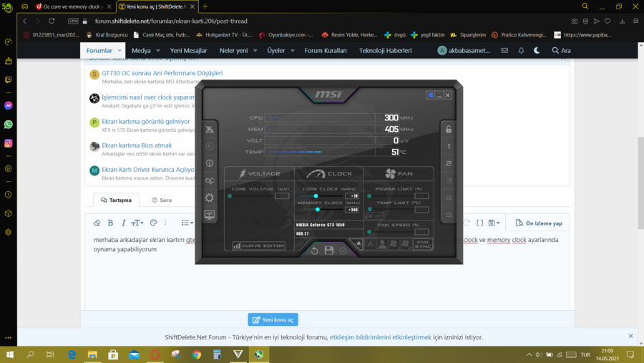Open font size dropdown in editor

click(137, 223)
